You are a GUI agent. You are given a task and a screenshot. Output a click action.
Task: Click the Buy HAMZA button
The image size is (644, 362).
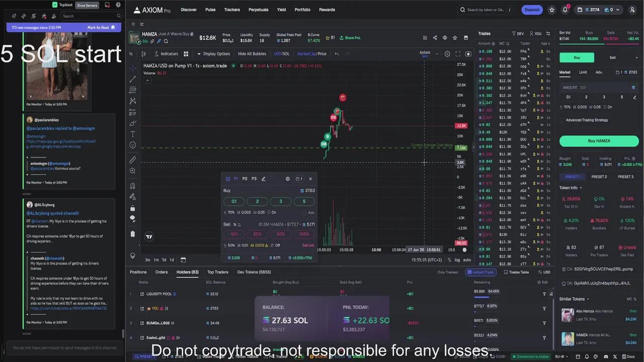coord(599,141)
